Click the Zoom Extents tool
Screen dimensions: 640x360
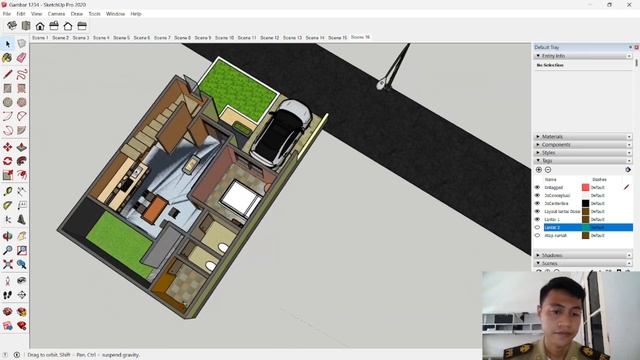7,264
